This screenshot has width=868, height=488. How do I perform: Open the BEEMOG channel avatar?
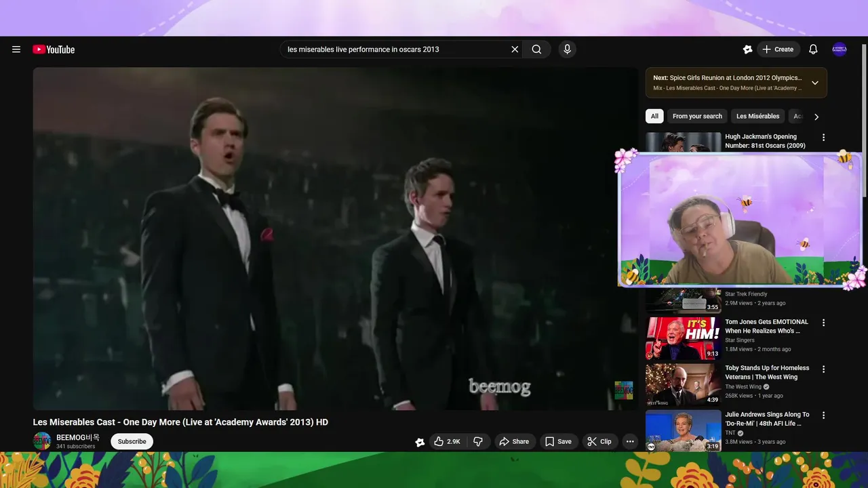[42, 441]
